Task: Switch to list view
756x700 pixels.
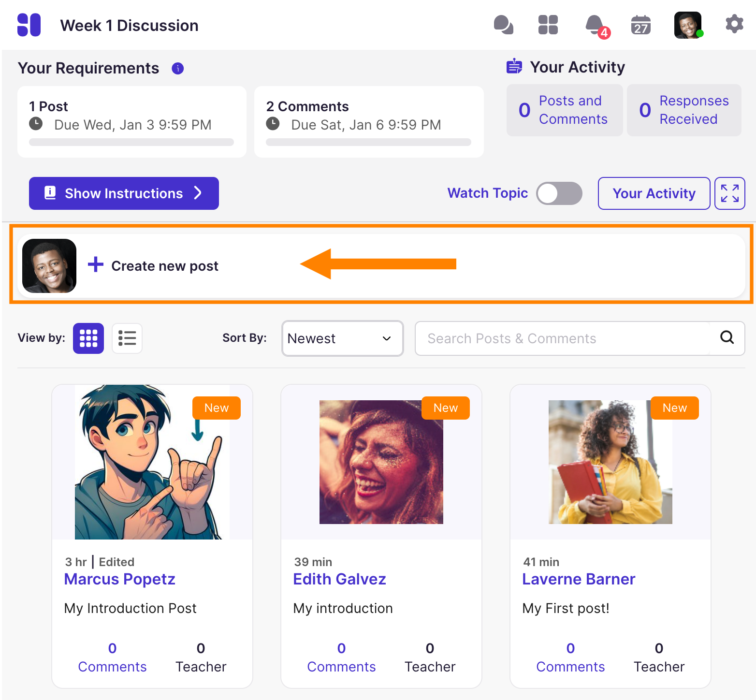Action: pyautogui.click(x=127, y=338)
